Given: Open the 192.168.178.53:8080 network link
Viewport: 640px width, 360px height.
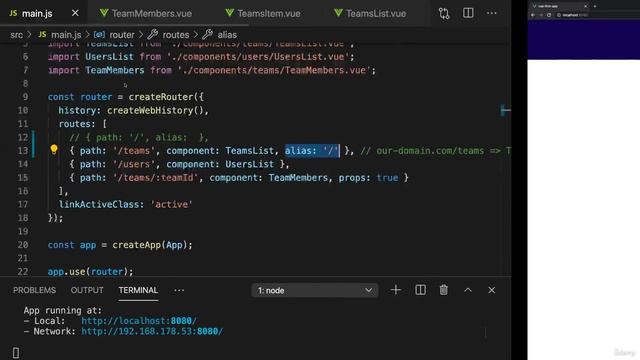Looking at the screenshot, I should pos(152,331).
